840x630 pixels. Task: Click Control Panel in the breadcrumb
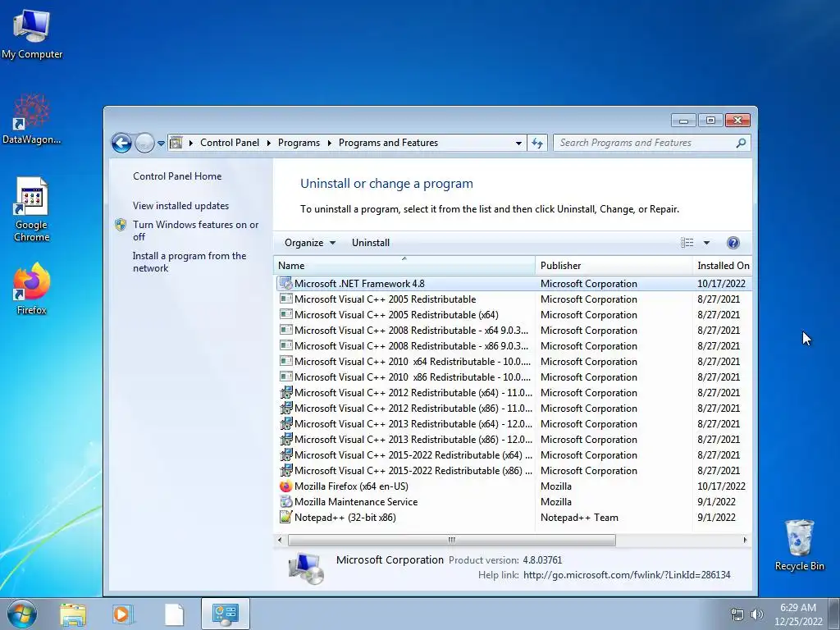coord(230,143)
